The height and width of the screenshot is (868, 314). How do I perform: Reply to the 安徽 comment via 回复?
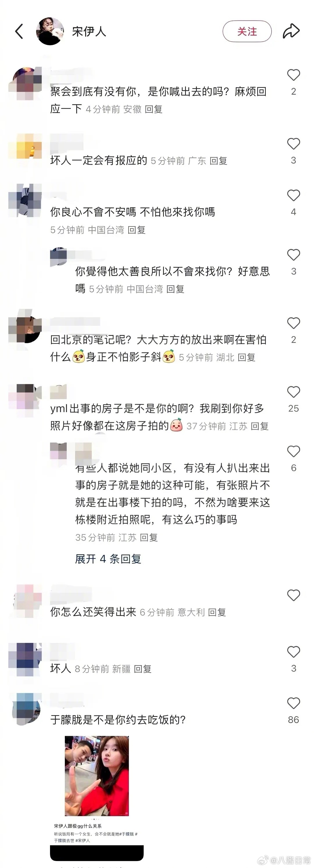(x=154, y=109)
